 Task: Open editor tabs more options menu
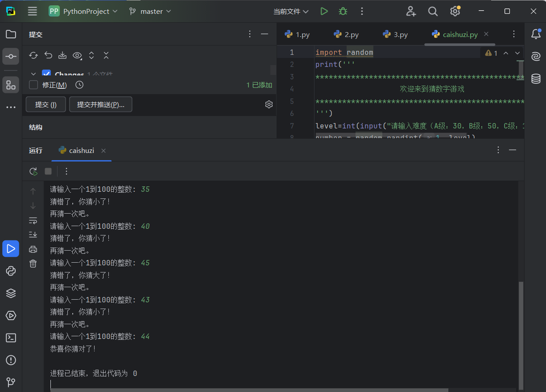(x=514, y=34)
